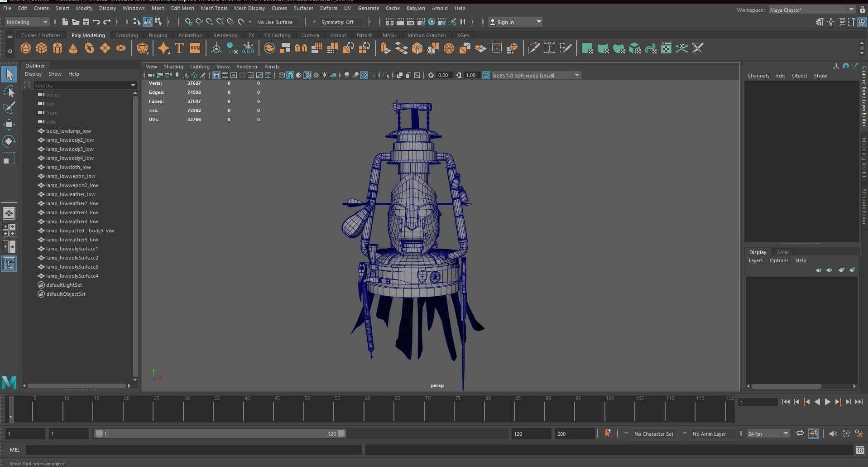Screen dimensions: 868x467
Task: Click the Save scene icon
Action: [86, 22]
